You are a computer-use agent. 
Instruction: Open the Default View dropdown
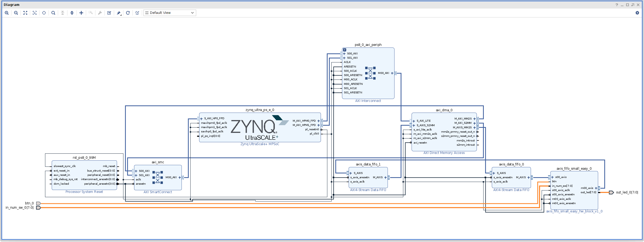coord(170,13)
